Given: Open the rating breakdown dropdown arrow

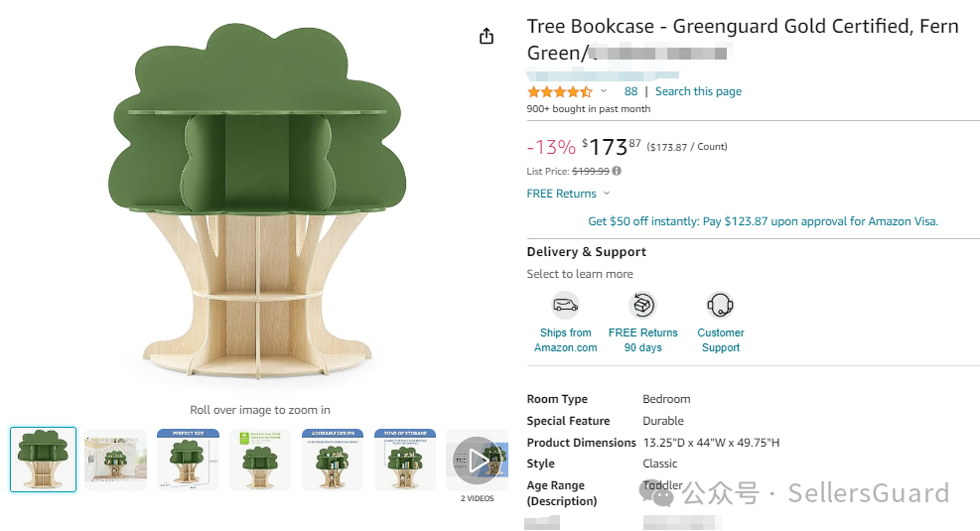Looking at the screenshot, I should point(604,91).
